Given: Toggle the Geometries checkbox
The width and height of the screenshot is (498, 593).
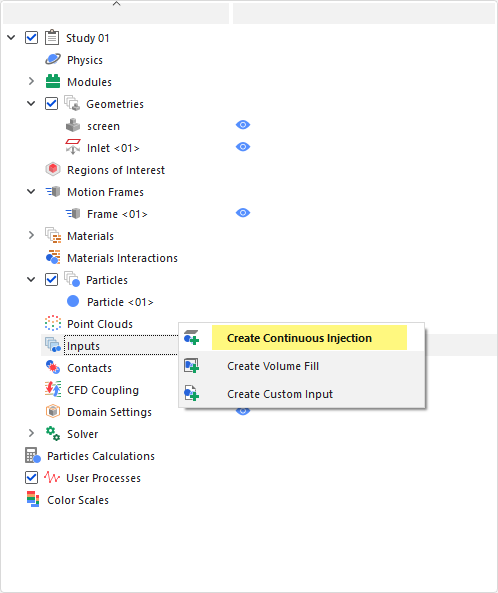Looking at the screenshot, I should 51,103.
